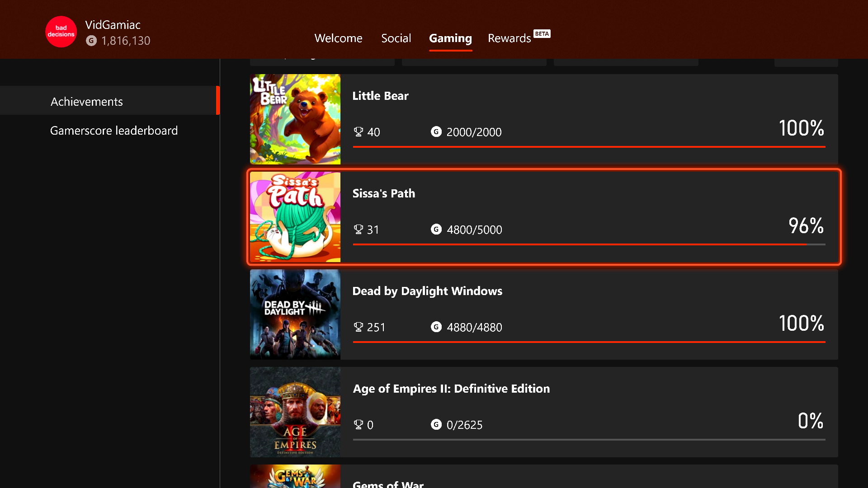Select Achievements in the sidebar
This screenshot has height=488, width=868.
click(x=110, y=100)
